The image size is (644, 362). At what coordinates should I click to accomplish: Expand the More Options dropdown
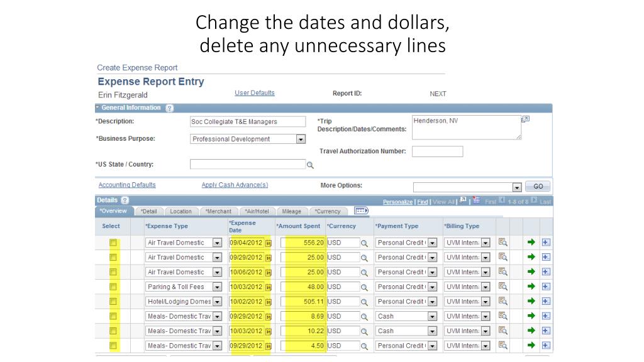point(517,187)
